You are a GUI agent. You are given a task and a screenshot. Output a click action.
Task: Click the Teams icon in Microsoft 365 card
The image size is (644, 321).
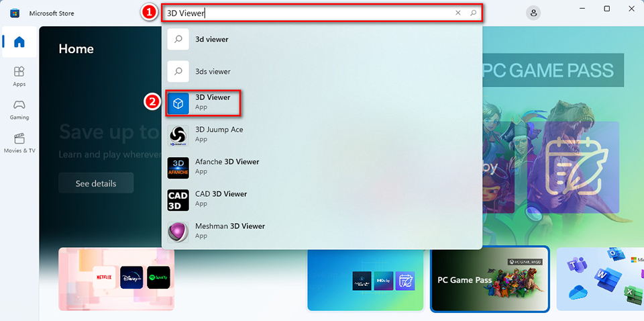(x=577, y=264)
